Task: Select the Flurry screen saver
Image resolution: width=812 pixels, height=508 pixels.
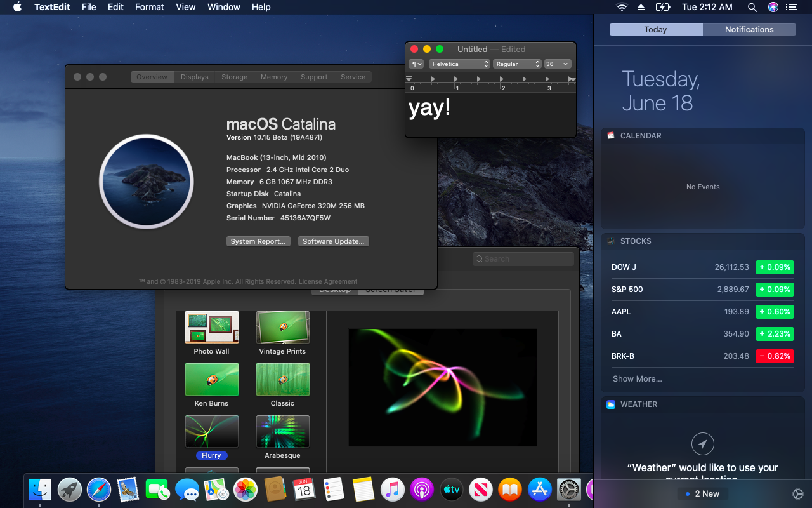Action: (212, 438)
